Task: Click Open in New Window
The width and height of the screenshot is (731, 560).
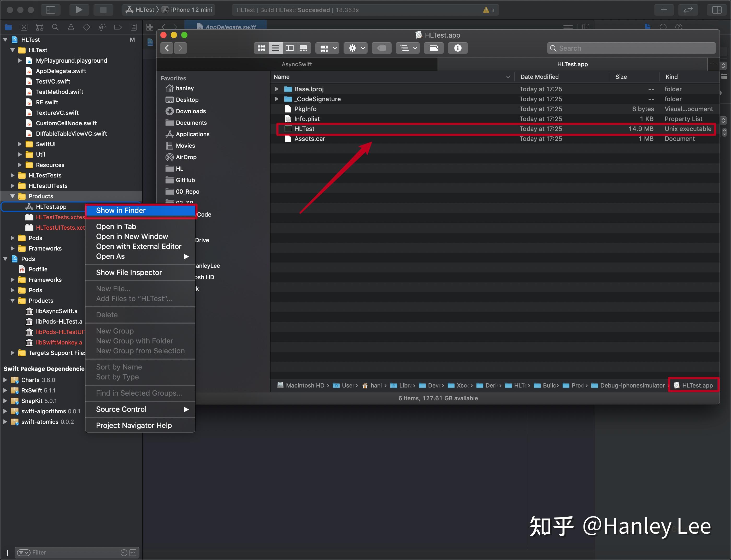Action: tap(132, 236)
